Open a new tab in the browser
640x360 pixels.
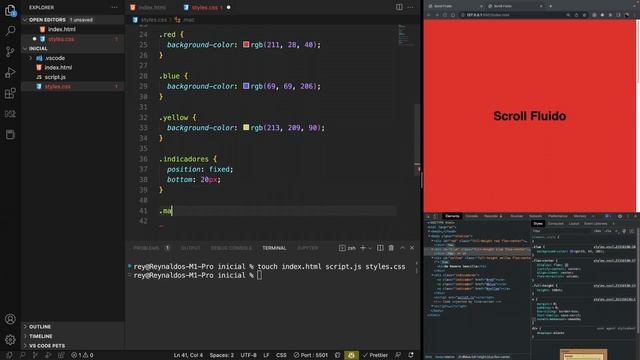click(x=550, y=6)
